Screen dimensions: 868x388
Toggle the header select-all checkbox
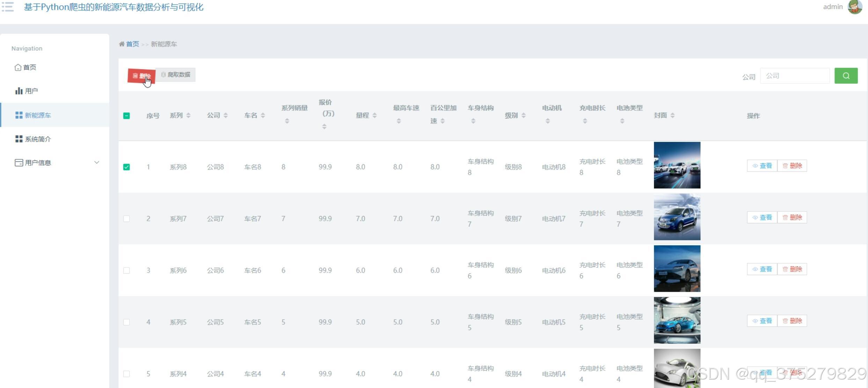[x=126, y=116]
